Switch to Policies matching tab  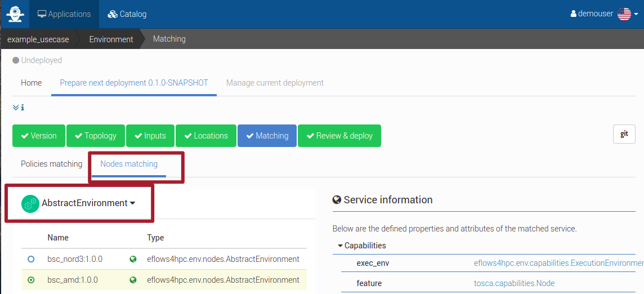click(x=51, y=164)
